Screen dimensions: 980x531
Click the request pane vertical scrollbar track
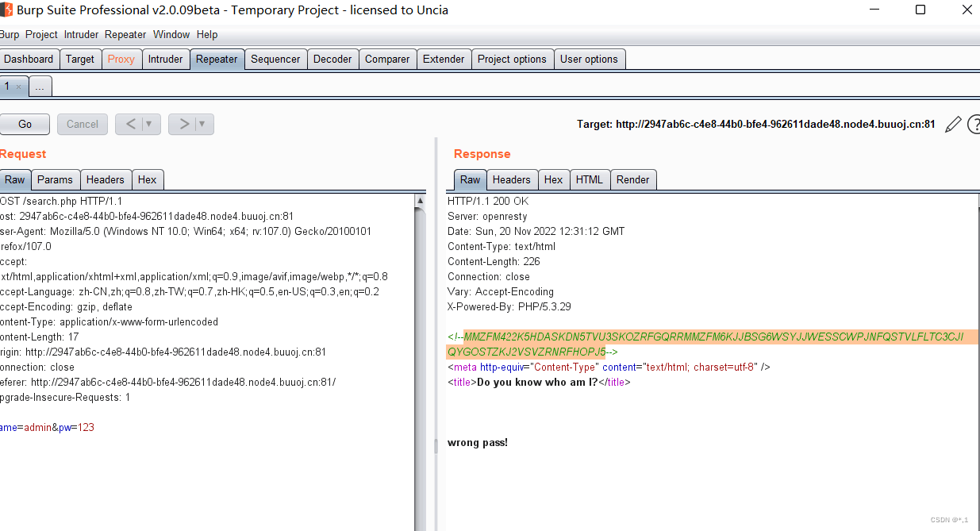[421, 365]
